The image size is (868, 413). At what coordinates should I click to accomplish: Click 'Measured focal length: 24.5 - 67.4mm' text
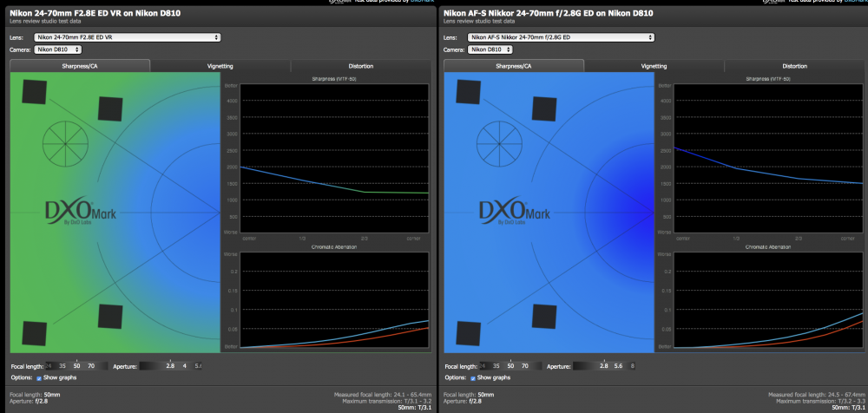coord(817,395)
